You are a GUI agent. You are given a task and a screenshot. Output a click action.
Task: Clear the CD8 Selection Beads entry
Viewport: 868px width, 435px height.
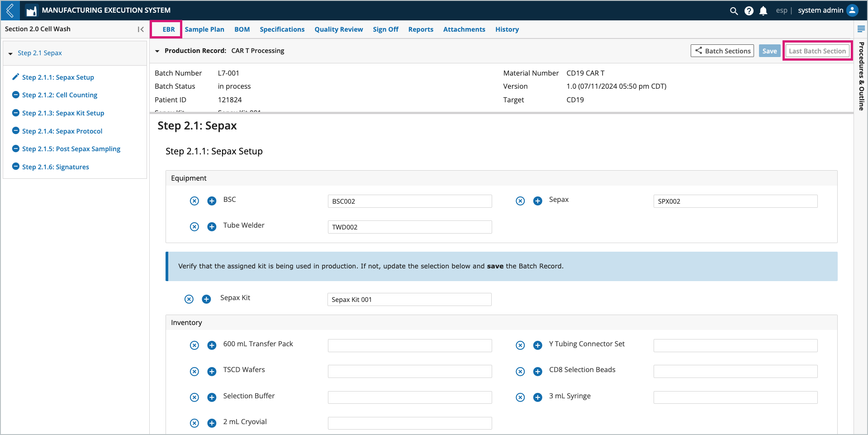click(x=520, y=372)
